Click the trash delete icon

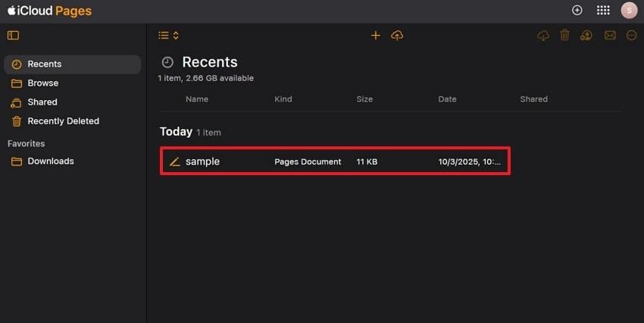[x=564, y=35]
